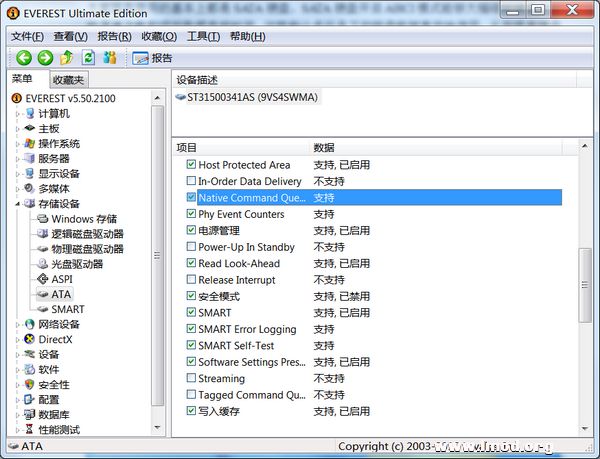The width and height of the screenshot is (600, 459).
Task: Select the 操作系统 Windows flag icon
Action: pyautogui.click(x=29, y=143)
